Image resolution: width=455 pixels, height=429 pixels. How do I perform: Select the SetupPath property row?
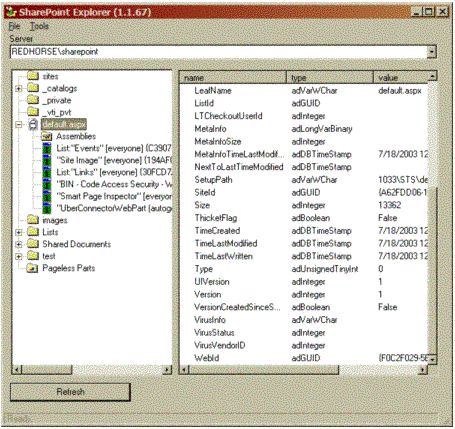click(304, 180)
